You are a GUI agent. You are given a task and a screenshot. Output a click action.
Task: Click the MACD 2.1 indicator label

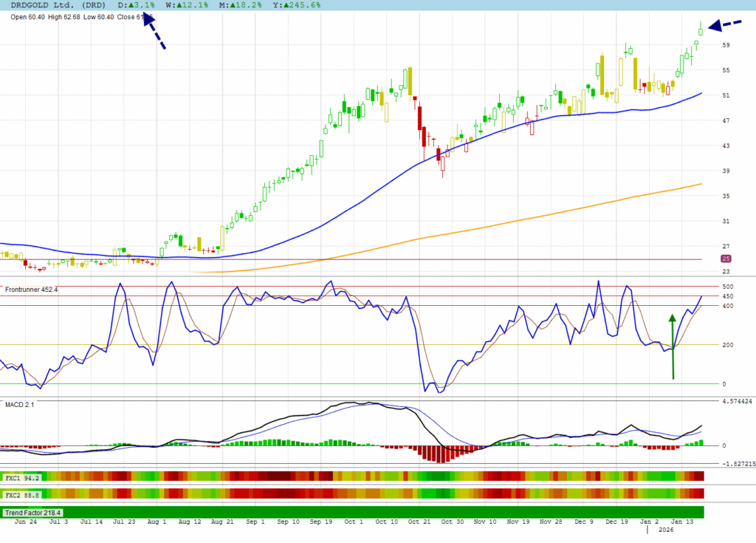20,405
